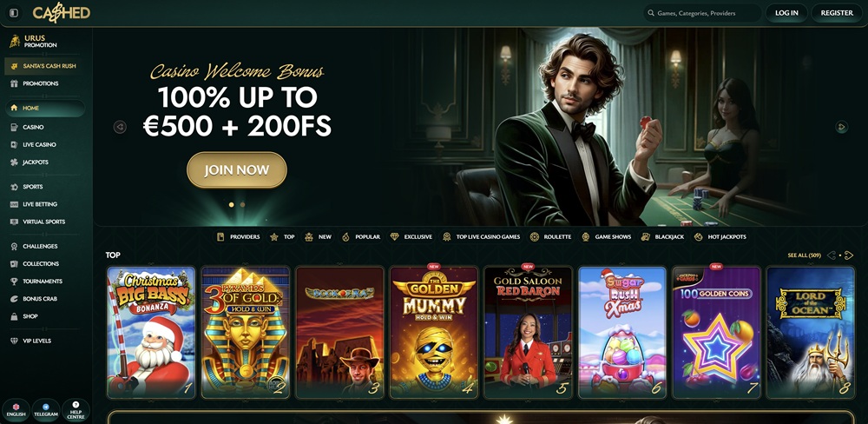Open the Shop bag icon
This screenshot has width=868, height=424.
tap(14, 316)
